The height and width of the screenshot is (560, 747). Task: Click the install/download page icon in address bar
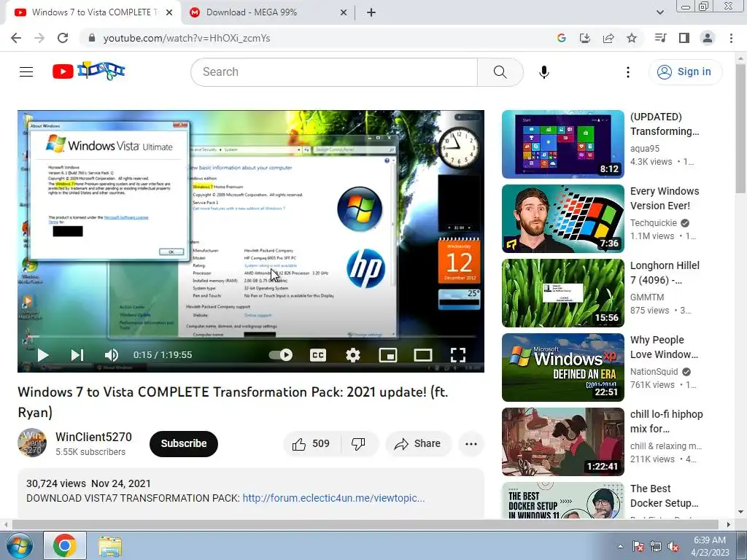click(584, 38)
